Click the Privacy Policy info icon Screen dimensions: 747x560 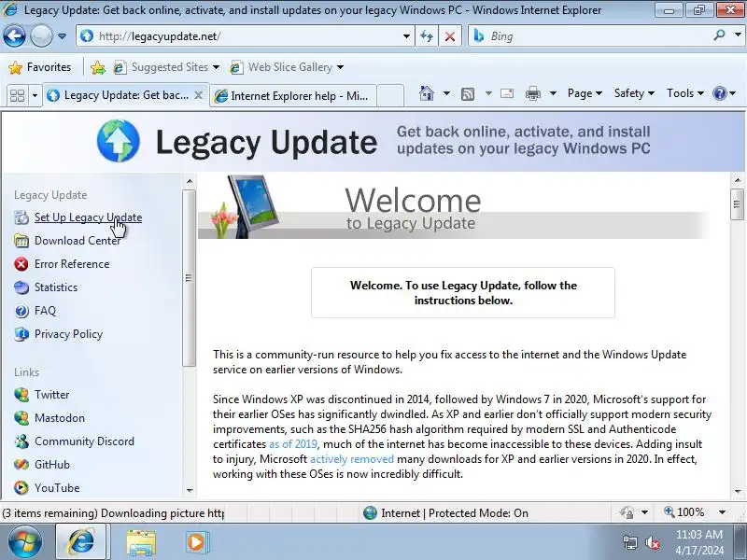[x=21, y=334]
